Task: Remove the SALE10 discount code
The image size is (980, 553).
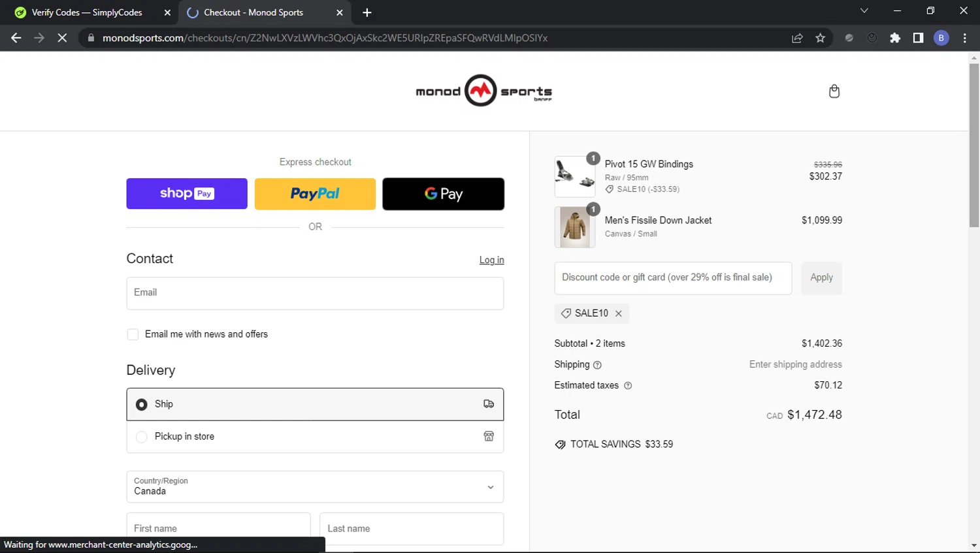Action: click(x=618, y=313)
